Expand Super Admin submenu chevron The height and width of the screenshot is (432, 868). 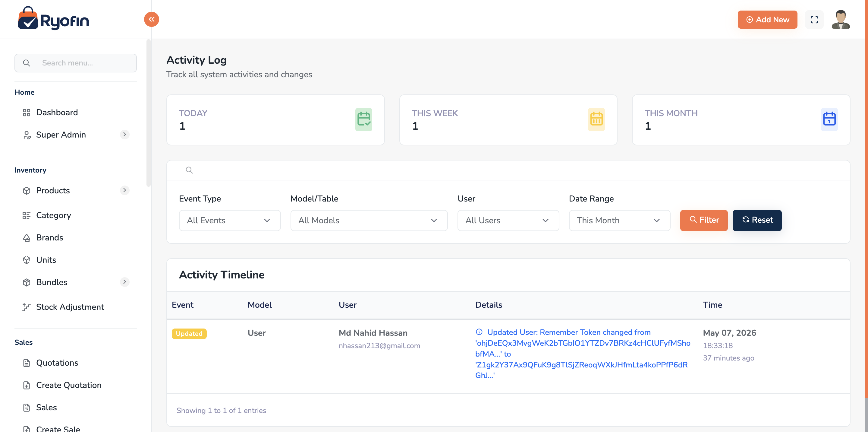click(x=125, y=134)
